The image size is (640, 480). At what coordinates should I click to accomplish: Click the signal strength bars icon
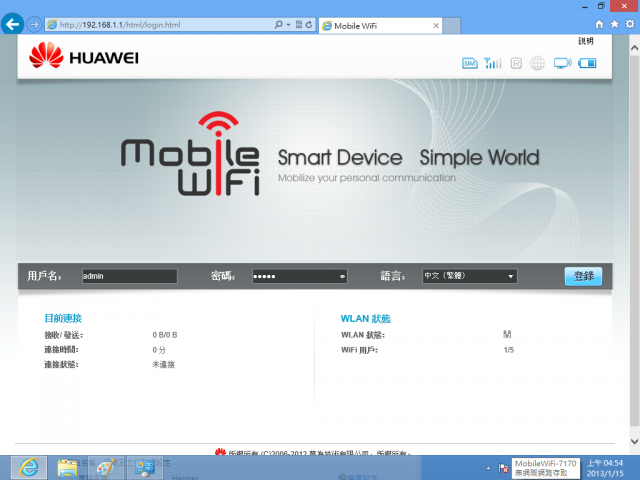(493, 63)
